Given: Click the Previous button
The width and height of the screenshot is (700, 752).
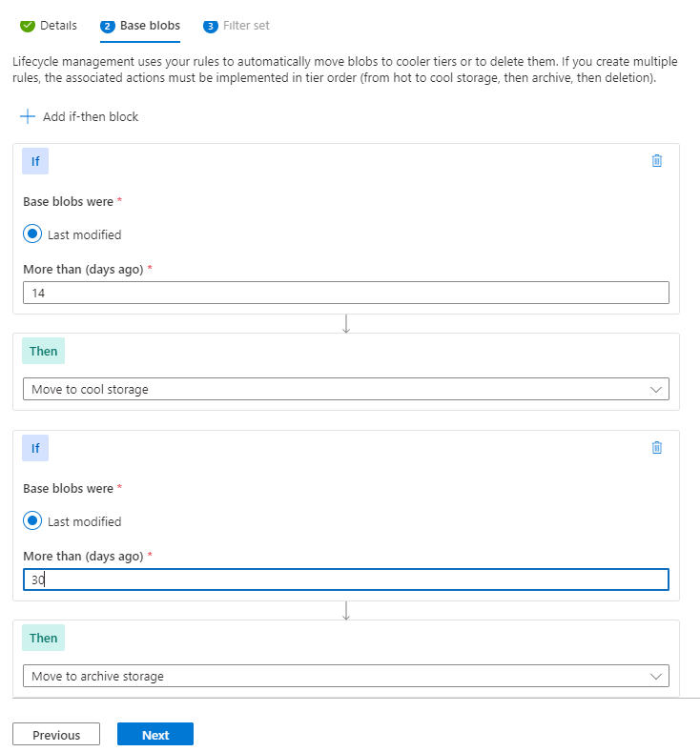Looking at the screenshot, I should pyautogui.click(x=56, y=734).
